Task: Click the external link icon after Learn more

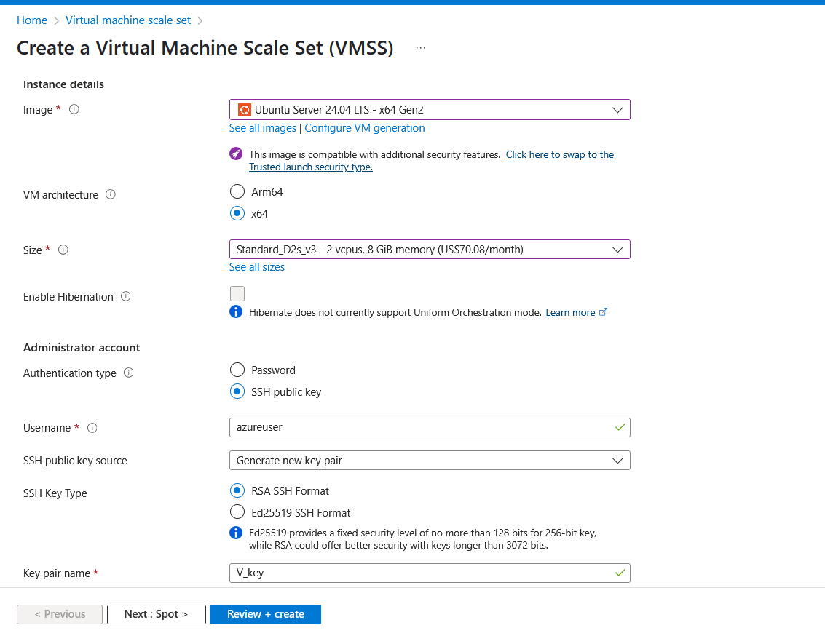Action: pos(604,311)
